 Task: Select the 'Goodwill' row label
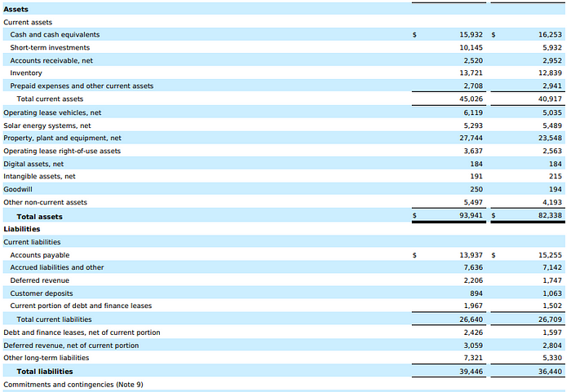click(x=18, y=190)
